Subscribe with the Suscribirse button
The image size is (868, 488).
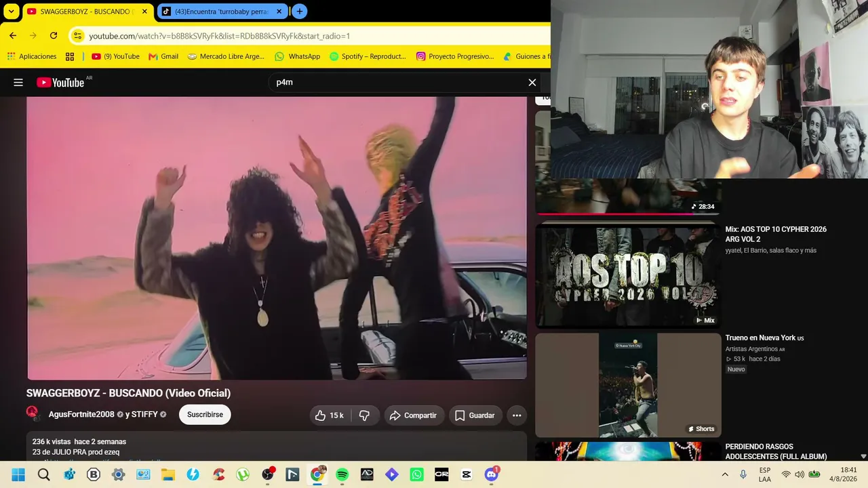click(205, 415)
